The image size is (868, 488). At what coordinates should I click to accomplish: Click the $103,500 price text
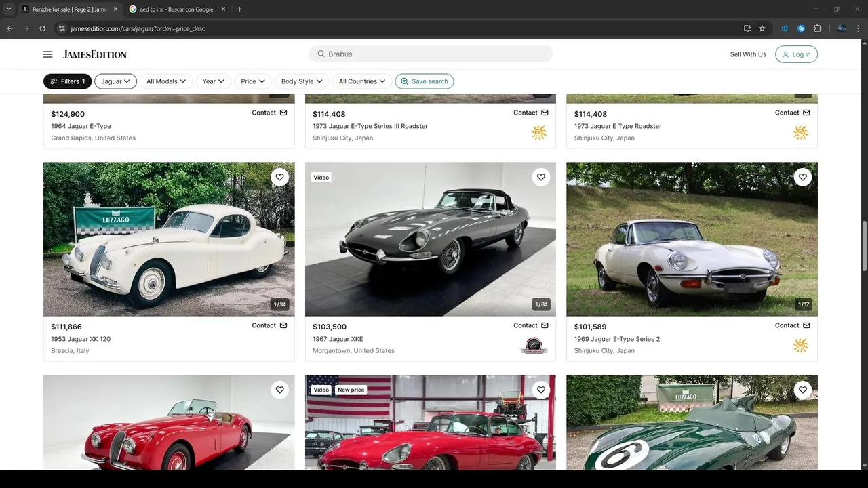coord(330,327)
